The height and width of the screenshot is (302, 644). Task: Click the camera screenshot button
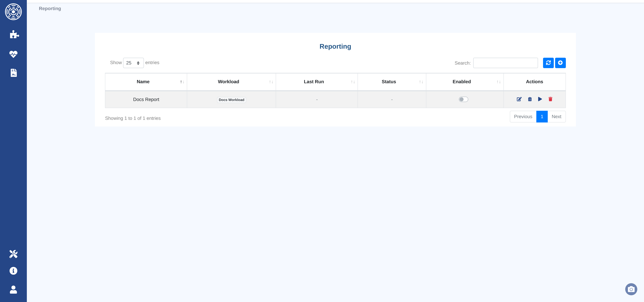[631, 289]
